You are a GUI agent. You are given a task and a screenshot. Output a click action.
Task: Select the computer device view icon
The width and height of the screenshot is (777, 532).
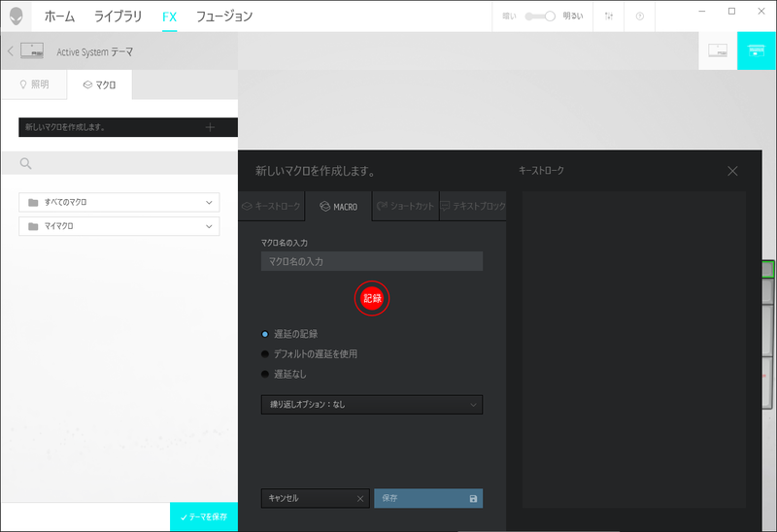[x=718, y=50]
